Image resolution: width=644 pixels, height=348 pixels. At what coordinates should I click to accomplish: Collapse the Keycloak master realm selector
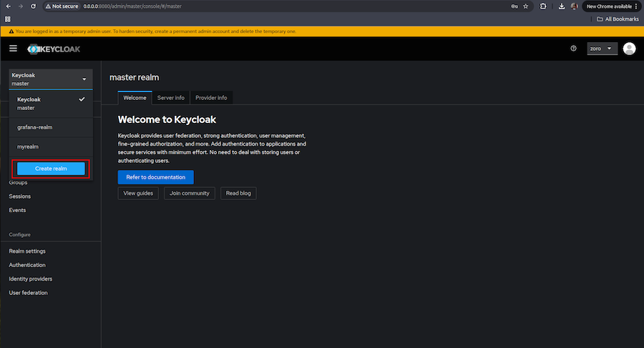click(51, 79)
